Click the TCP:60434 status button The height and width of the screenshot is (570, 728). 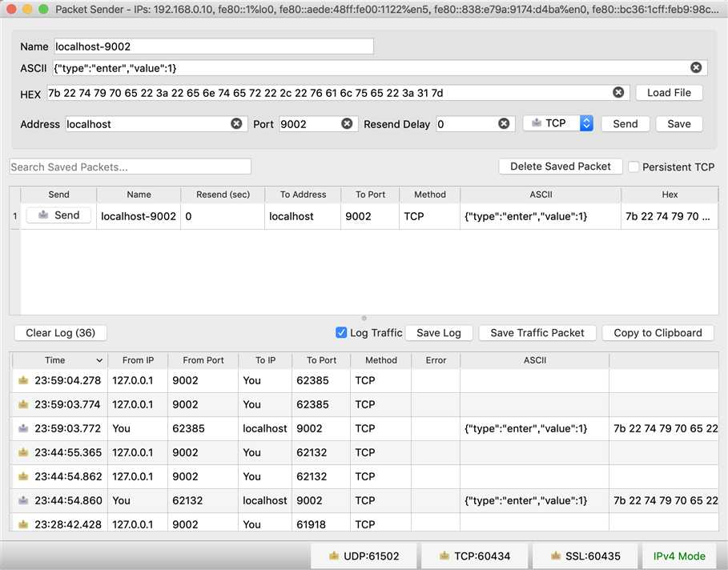(474, 556)
